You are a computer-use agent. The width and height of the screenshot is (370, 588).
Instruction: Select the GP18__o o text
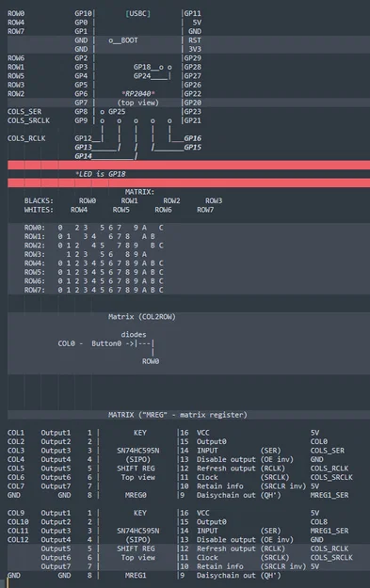click(x=153, y=67)
